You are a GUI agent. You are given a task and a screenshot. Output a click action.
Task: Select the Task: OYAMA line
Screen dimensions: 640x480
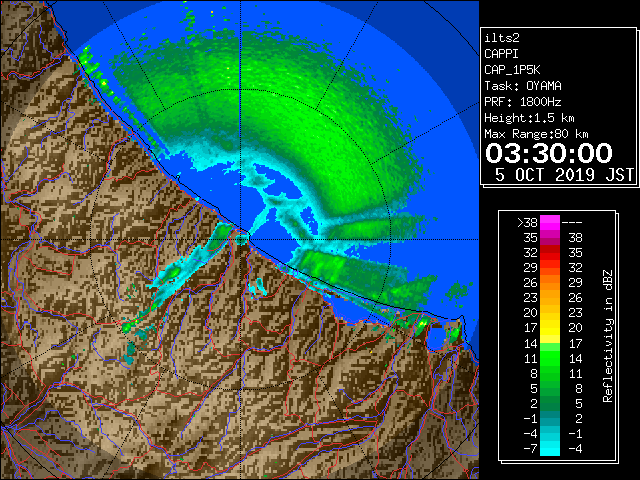[523, 86]
